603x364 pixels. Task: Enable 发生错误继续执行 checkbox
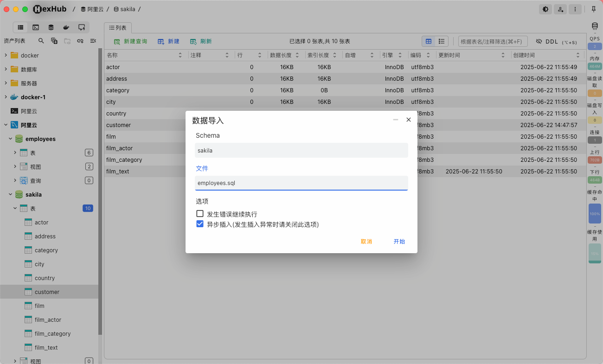[x=200, y=214]
